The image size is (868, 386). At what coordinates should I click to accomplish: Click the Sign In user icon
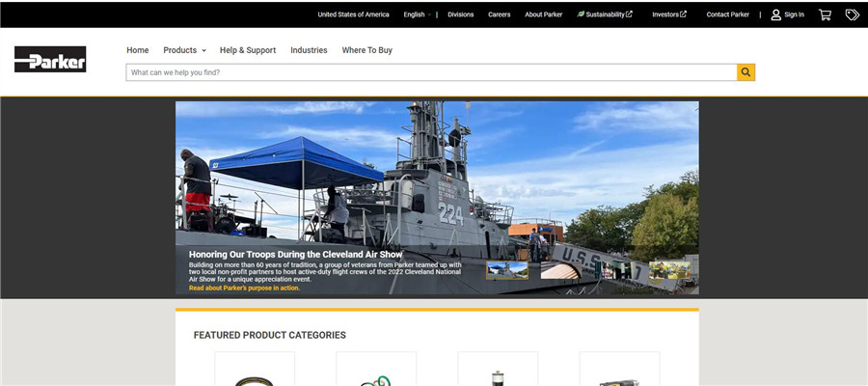point(776,14)
